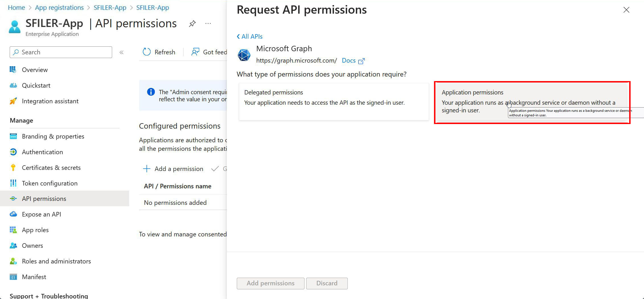This screenshot has width=644, height=299.
Task: Open first SFILER-App breadcrumb link
Action: pos(110,8)
